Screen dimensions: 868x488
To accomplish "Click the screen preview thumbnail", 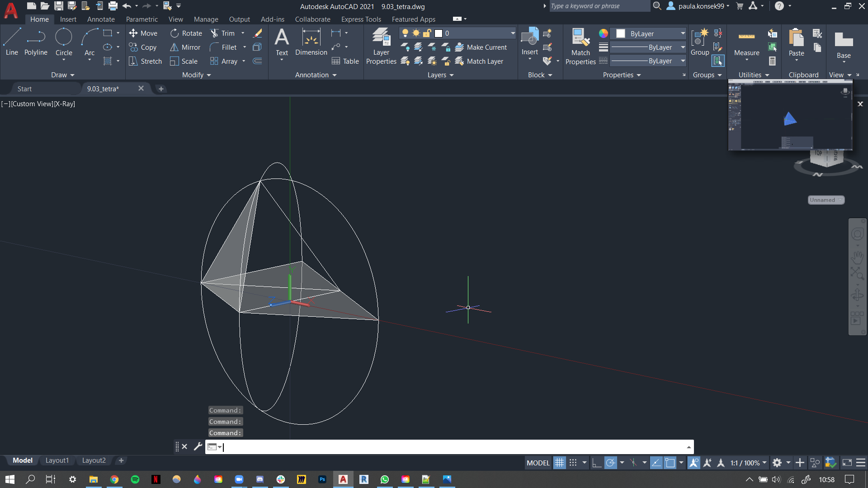I will [x=790, y=115].
